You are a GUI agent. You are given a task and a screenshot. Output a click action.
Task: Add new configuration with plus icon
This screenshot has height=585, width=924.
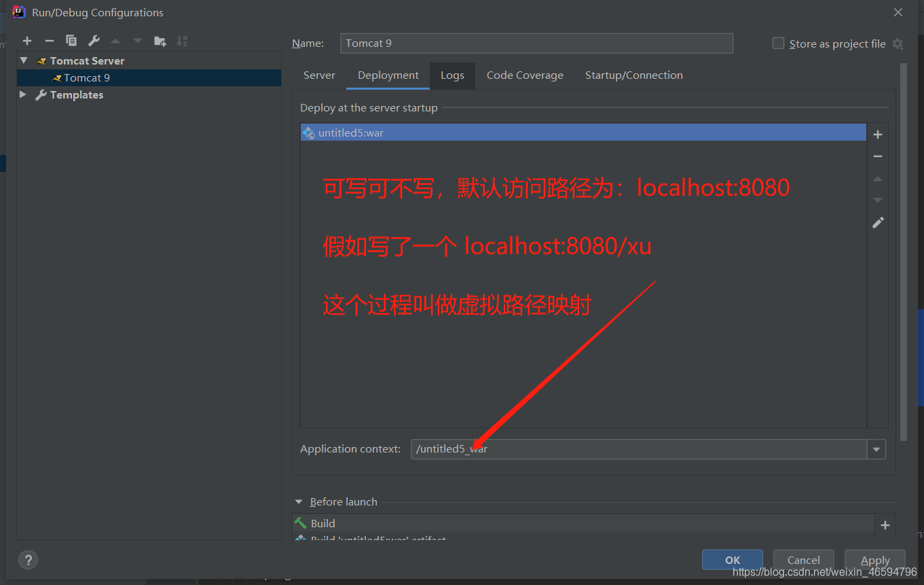(27, 41)
